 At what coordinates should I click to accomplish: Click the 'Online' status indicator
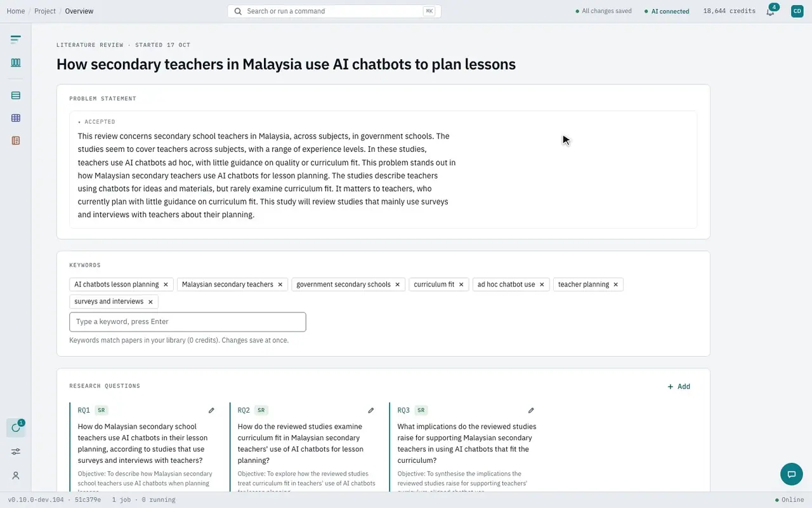790,500
